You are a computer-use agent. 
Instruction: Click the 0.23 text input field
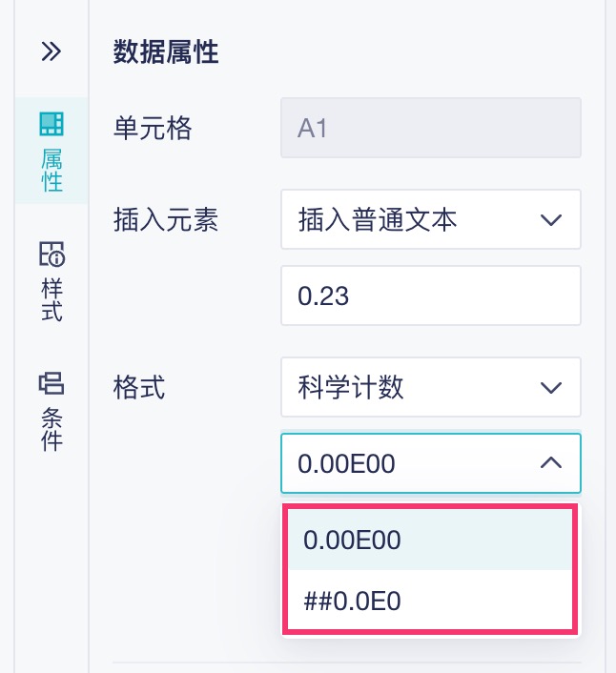point(430,296)
